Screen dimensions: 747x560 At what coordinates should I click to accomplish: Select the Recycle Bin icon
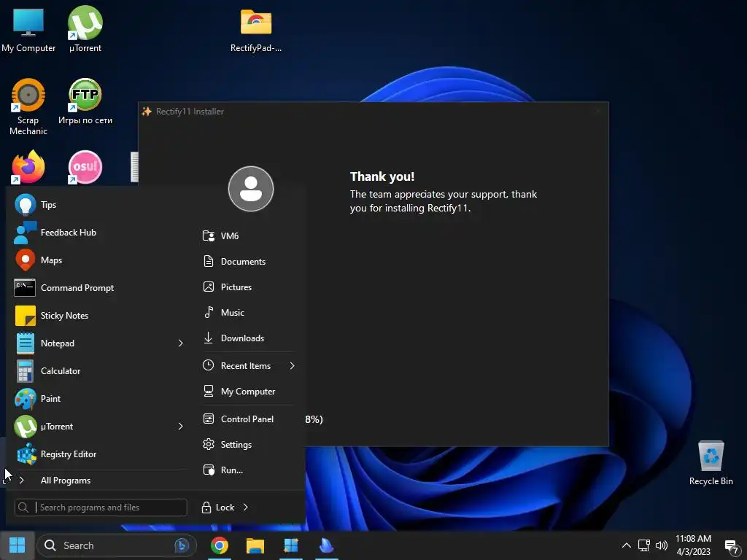click(x=711, y=463)
